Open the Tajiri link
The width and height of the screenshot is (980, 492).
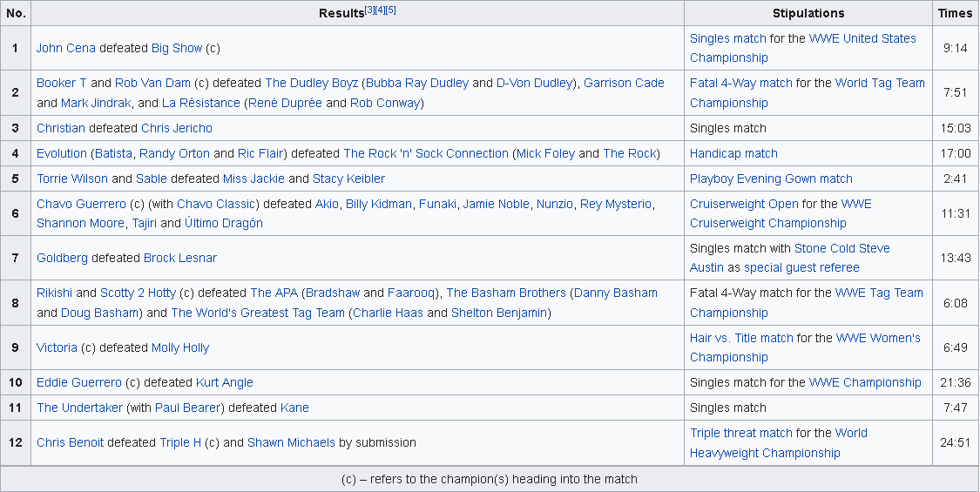click(x=145, y=223)
